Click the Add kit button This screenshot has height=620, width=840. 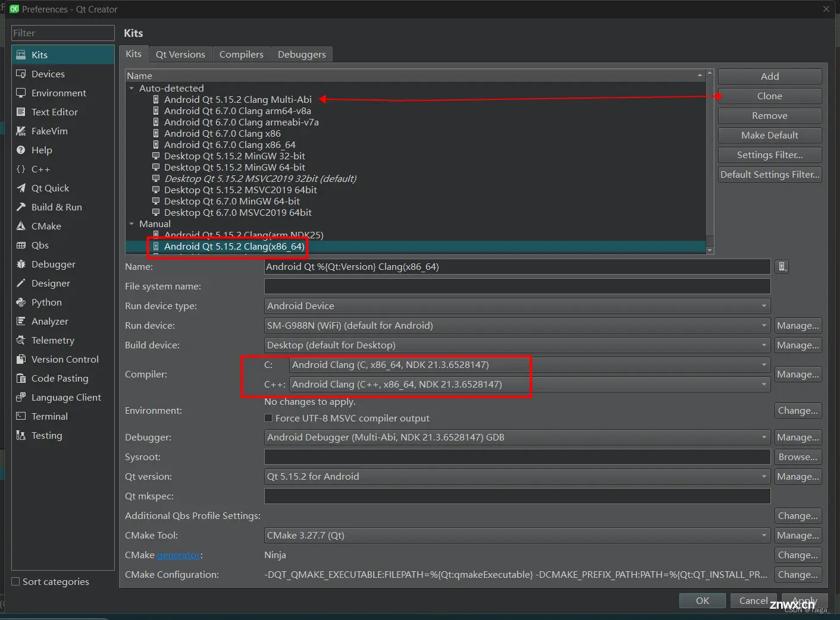point(770,76)
